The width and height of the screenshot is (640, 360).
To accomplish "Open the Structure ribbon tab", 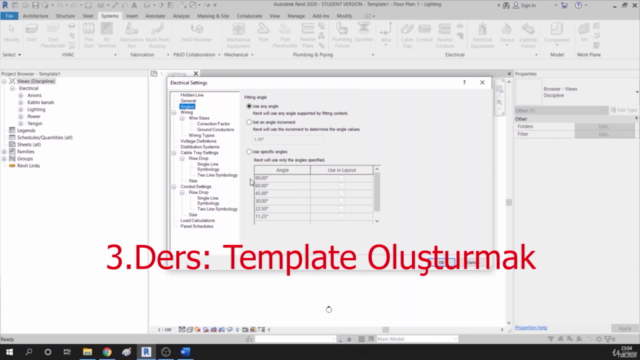I will (65, 16).
